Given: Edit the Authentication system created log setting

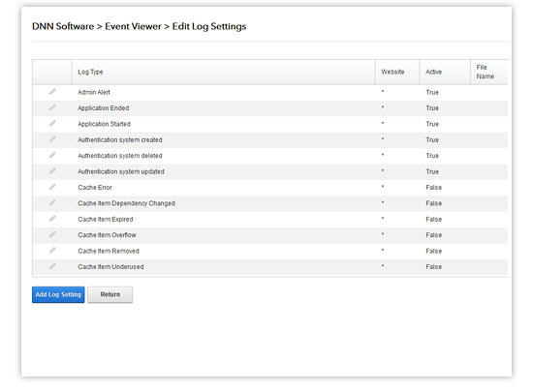Looking at the screenshot, I should tap(52, 139).
